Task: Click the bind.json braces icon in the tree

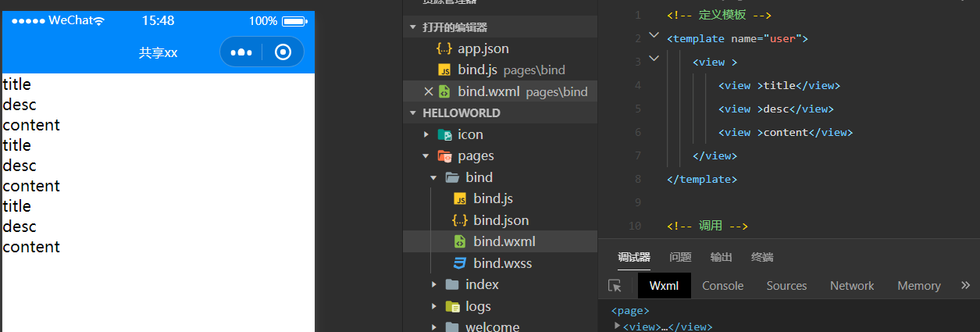Action: click(460, 220)
